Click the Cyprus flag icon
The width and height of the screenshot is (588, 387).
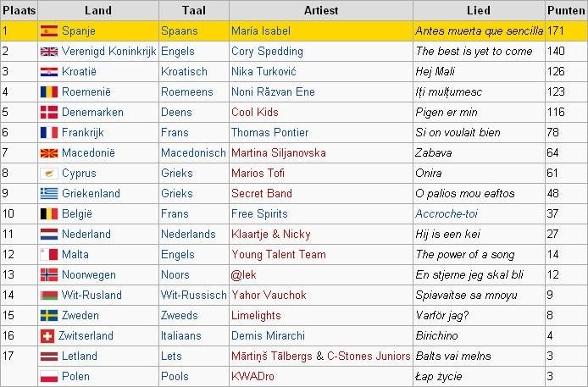[x=49, y=174]
